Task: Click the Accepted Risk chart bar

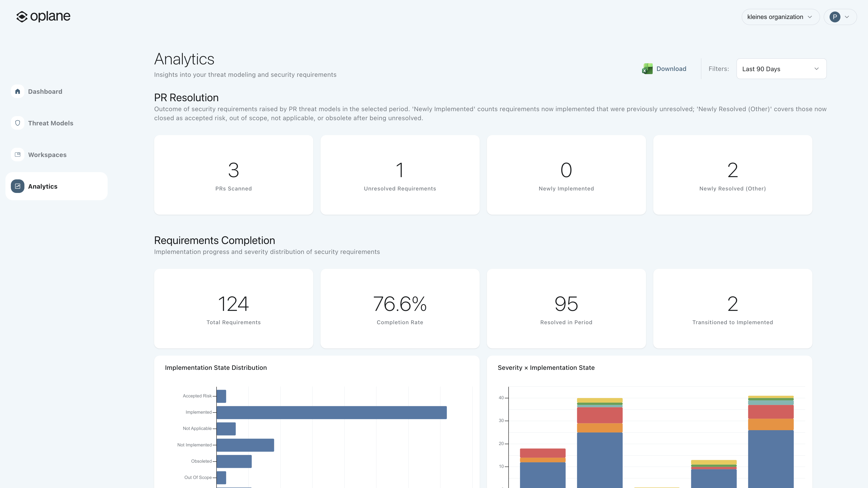Action: coord(221,396)
